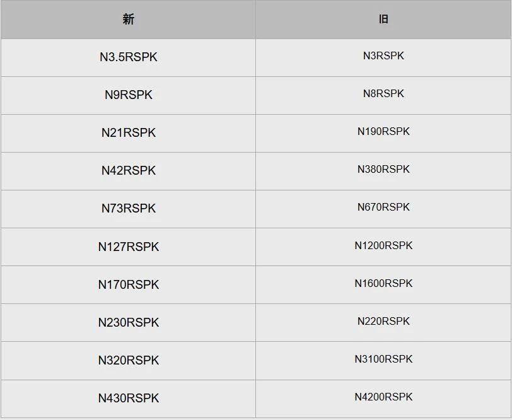Click the N4200RSPK text
The width and height of the screenshot is (512, 420).
(x=383, y=397)
